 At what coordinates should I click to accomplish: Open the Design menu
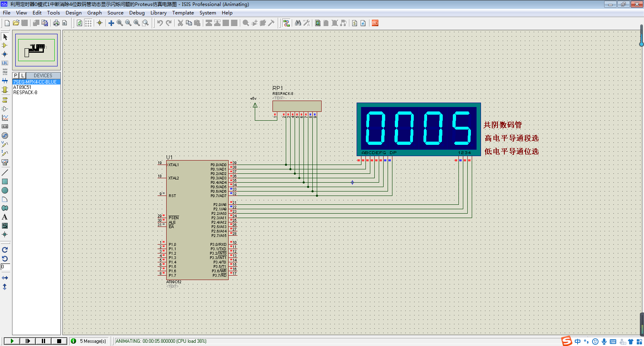click(x=74, y=12)
